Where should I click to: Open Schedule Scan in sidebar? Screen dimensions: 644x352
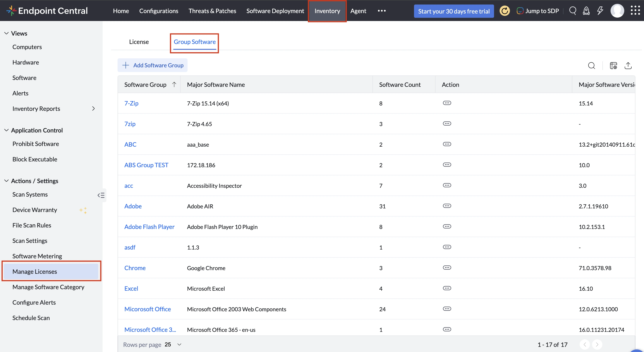click(x=31, y=318)
